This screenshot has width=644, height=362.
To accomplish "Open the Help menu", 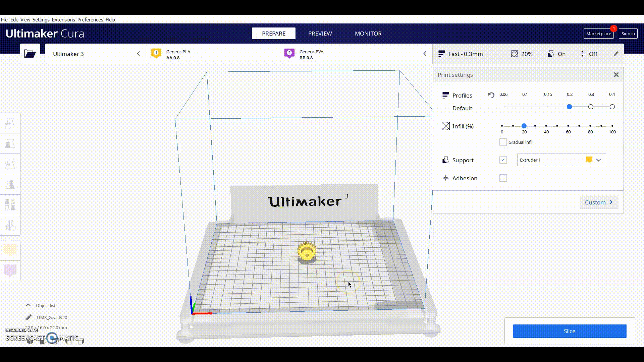I will tap(110, 19).
